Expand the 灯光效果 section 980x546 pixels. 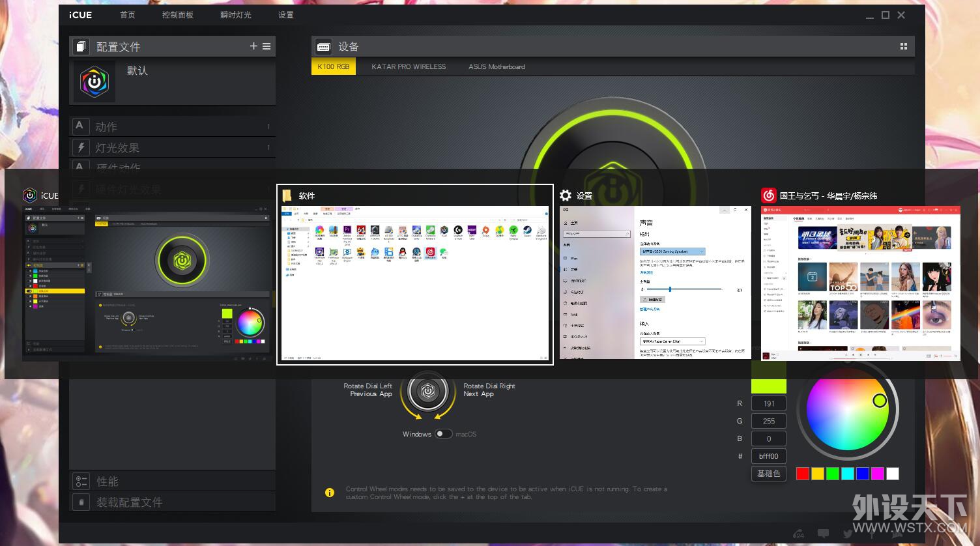click(172, 147)
